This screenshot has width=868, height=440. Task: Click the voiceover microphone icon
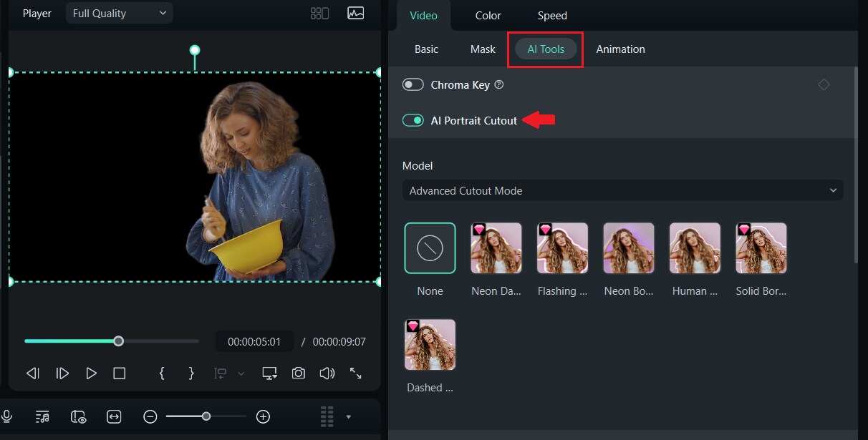(x=7, y=416)
